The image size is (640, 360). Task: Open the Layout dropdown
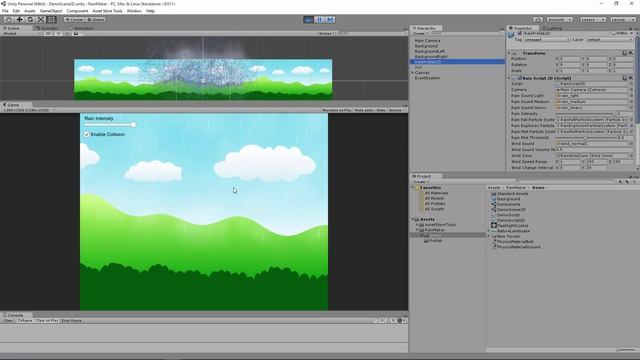(622, 20)
